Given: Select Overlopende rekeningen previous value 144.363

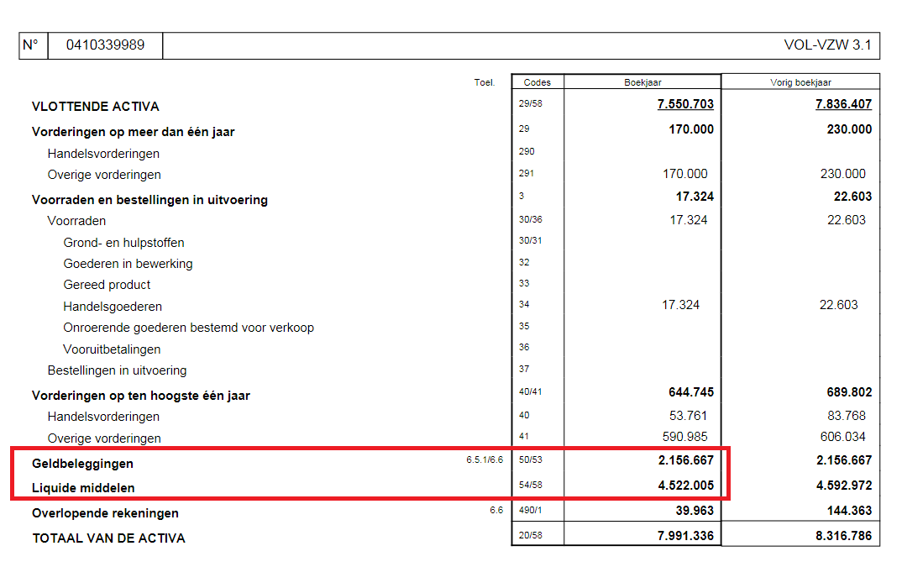Looking at the screenshot, I should point(849,511).
